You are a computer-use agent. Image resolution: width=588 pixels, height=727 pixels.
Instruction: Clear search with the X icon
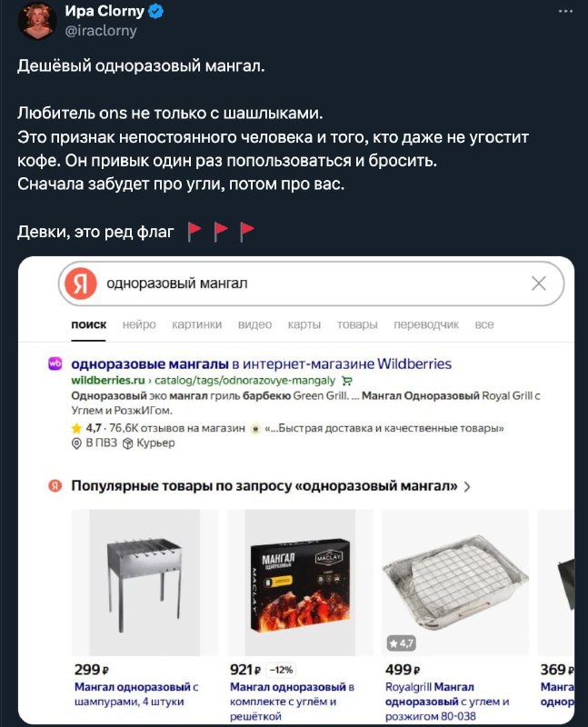[x=538, y=284]
